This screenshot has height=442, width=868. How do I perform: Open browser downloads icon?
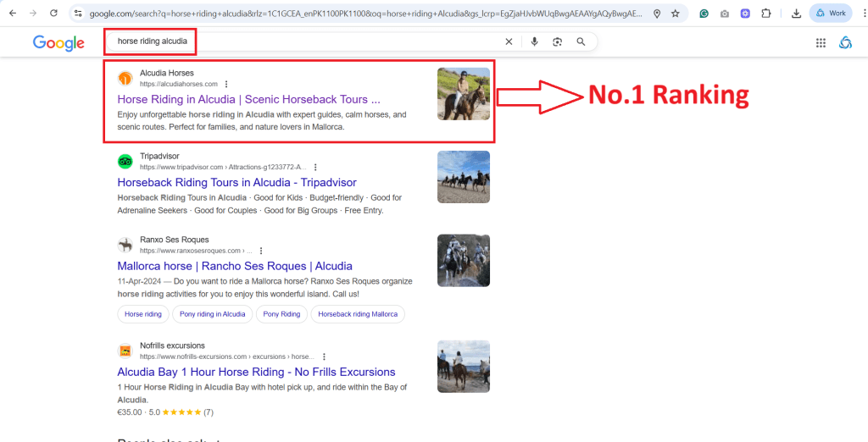pyautogui.click(x=796, y=14)
